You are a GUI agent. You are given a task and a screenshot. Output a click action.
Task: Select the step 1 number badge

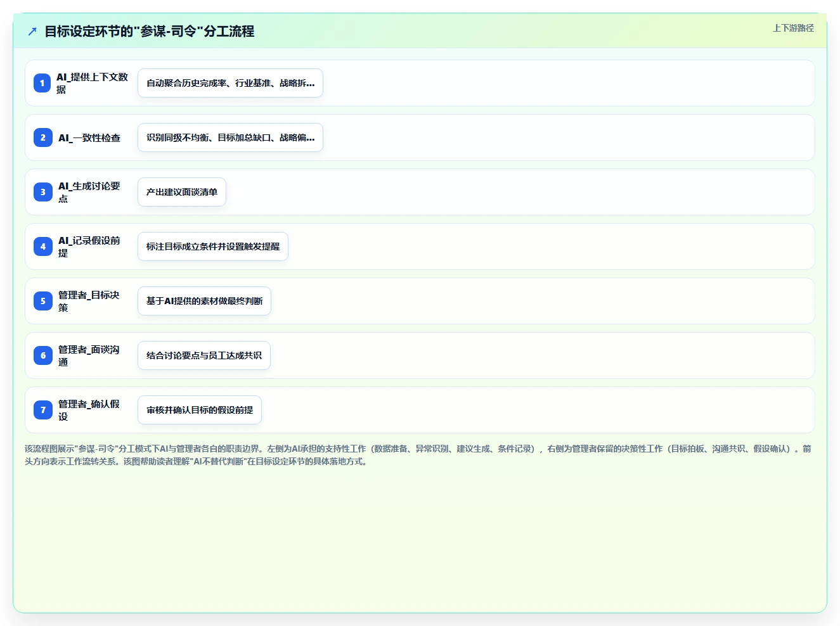pos(42,83)
